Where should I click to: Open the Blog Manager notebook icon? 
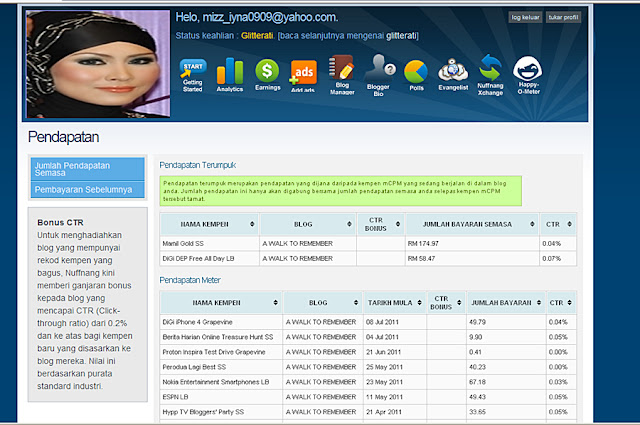342,75
